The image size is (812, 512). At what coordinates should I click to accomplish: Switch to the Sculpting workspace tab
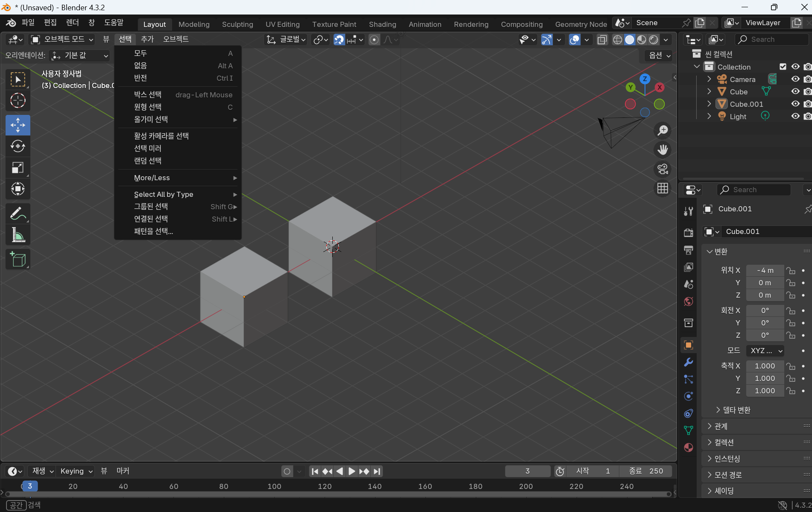[x=237, y=24]
